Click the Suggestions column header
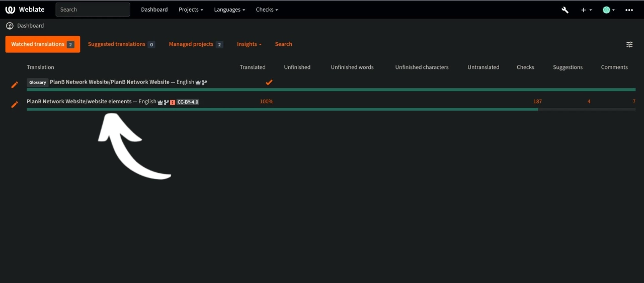644x283 pixels. coord(568,67)
